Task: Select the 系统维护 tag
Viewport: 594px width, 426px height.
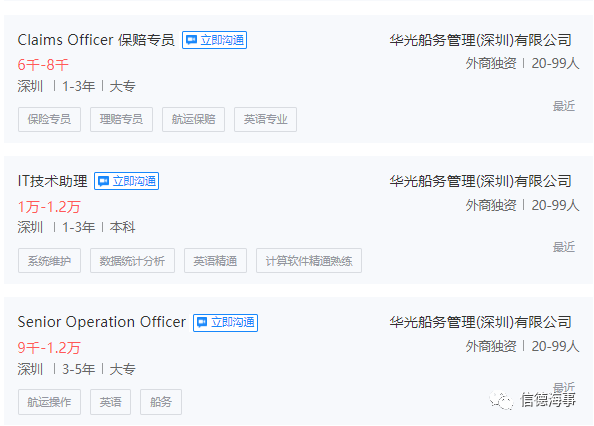Action: (x=49, y=261)
